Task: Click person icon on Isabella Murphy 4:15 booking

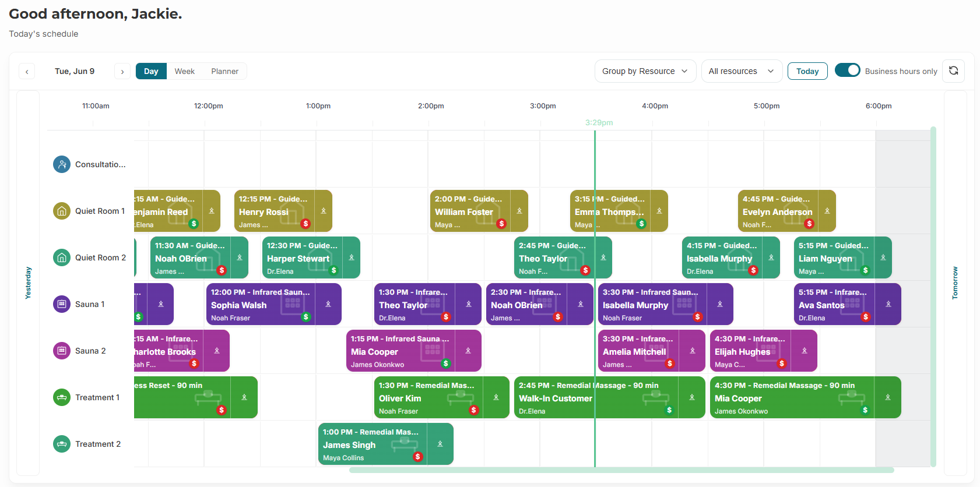Action: 771,257
